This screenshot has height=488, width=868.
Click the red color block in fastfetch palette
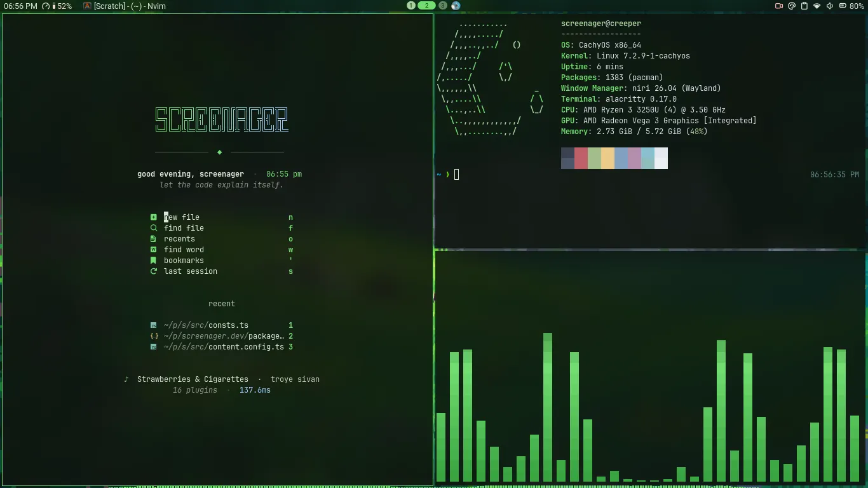tap(581, 158)
